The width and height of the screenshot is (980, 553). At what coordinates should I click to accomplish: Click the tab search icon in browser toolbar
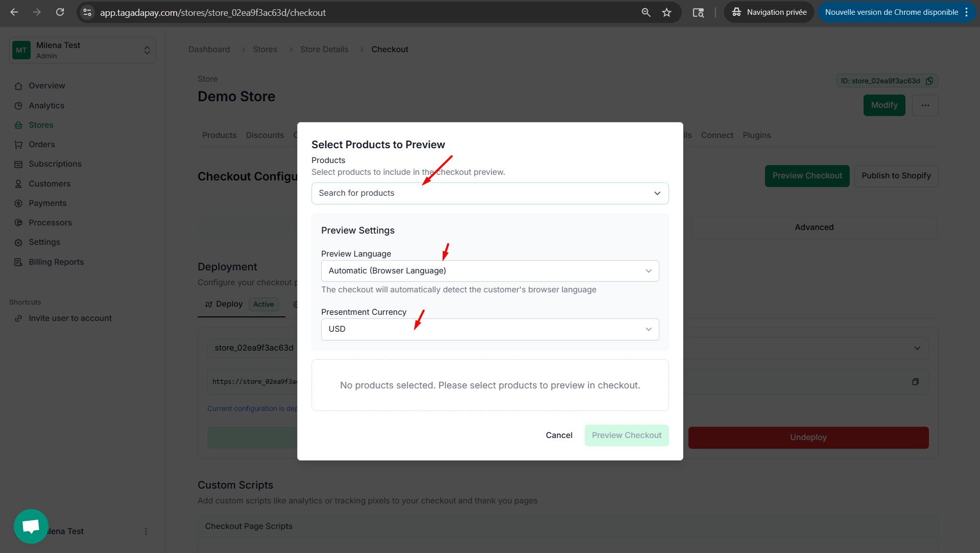point(698,12)
